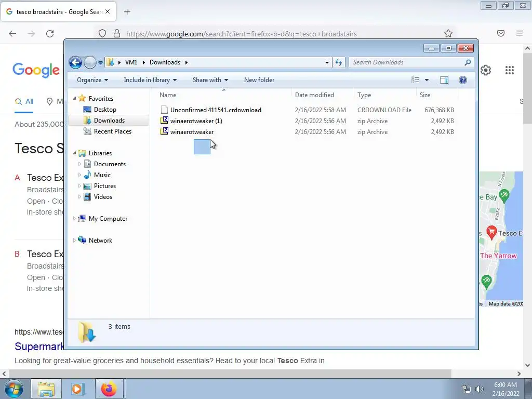
Task: Click the Google logo in Firefox
Action: pos(36,70)
